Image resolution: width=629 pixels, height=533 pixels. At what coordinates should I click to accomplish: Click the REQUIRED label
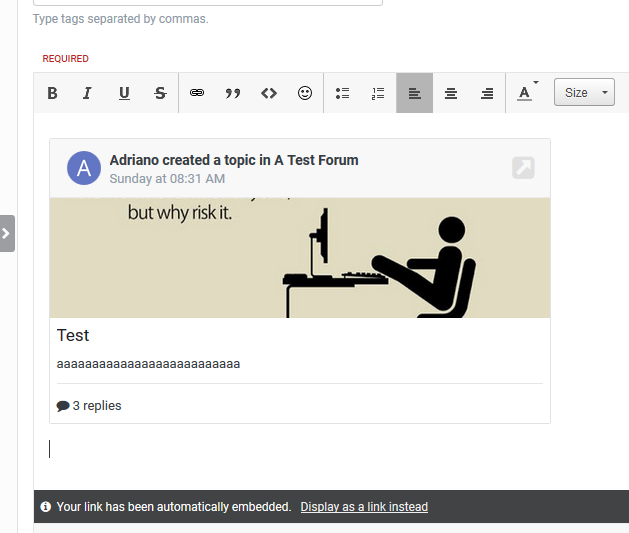pyautogui.click(x=65, y=59)
